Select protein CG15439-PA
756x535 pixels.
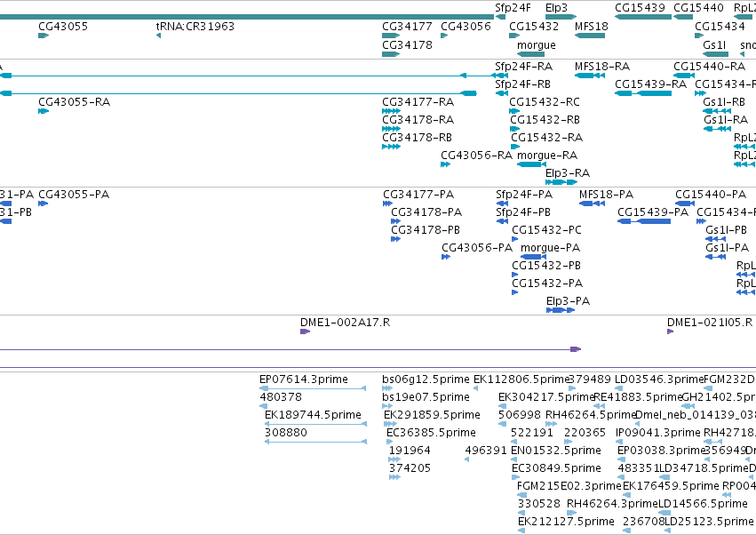coord(653,212)
